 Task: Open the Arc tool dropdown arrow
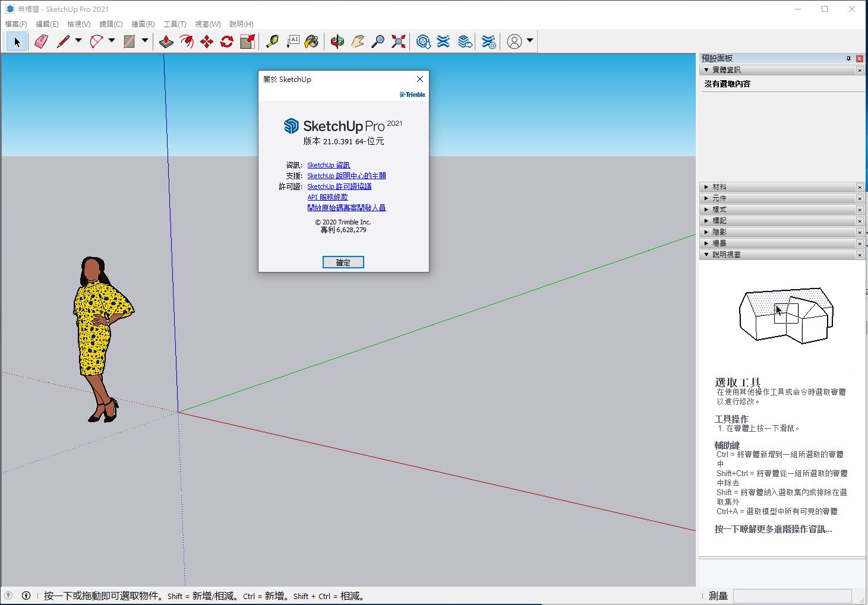pos(111,41)
